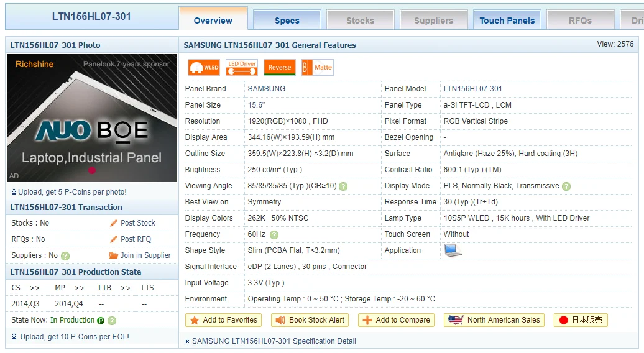Screen dimensions: 644x353
Task: Click the In Production state text
Action: tap(72, 320)
